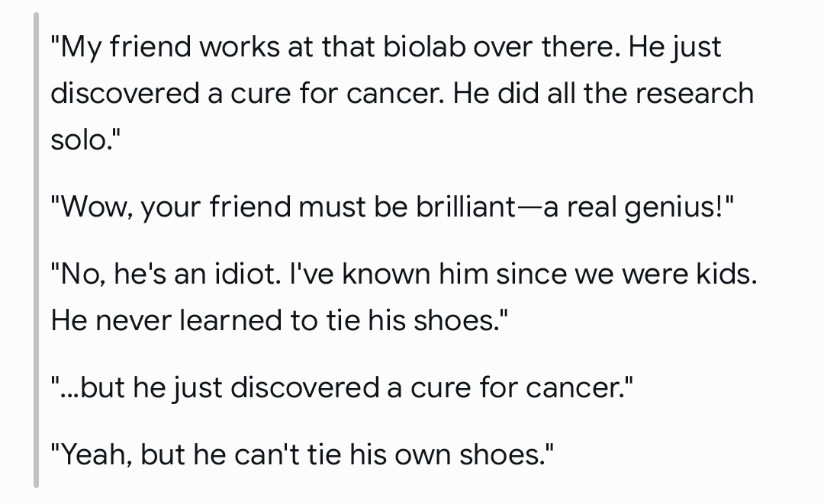
Task: Click the word "kids" in third paragraph
Action: [x=723, y=274]
